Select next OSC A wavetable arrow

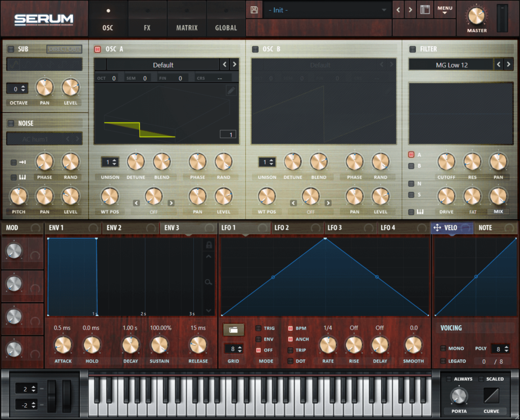(x=234, y=64)
